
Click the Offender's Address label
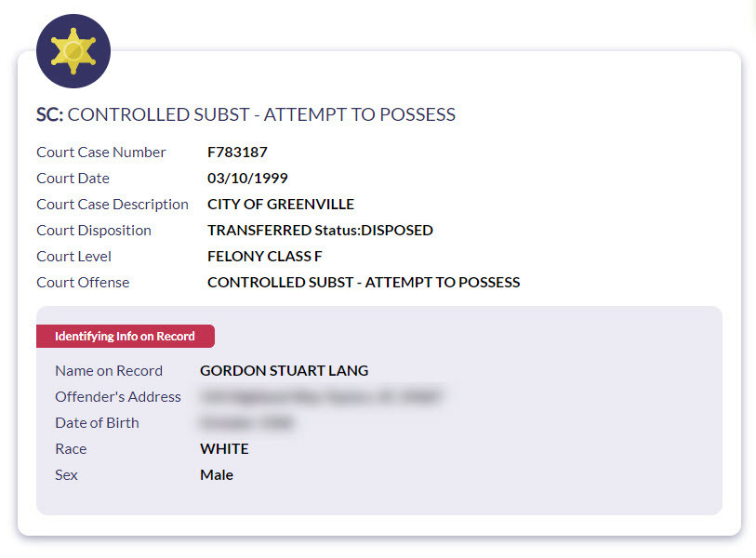pyautogui.click(x=118, y=397)
